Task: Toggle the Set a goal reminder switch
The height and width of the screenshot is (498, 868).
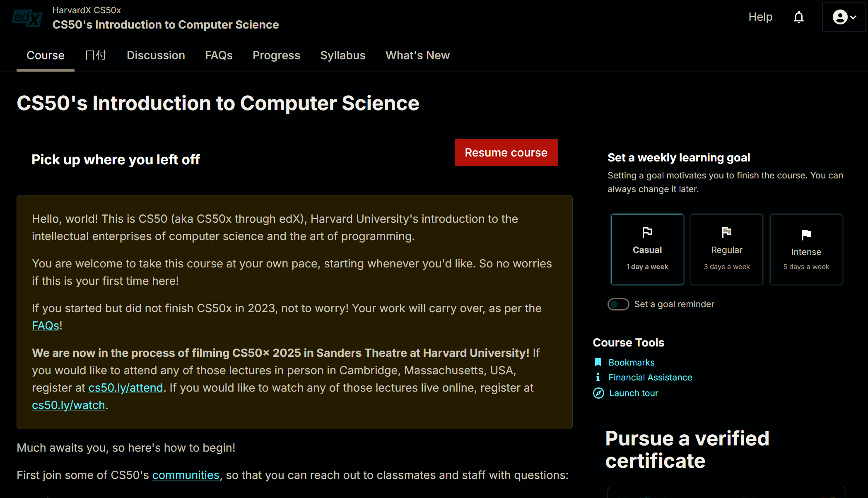Action: tap(618, 304)
